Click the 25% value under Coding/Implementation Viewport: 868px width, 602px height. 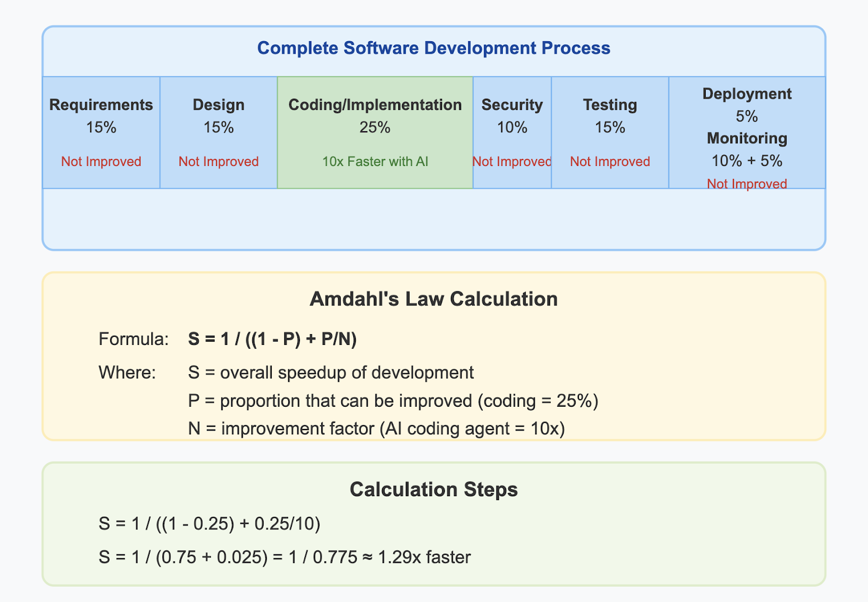tap(375, 127)
